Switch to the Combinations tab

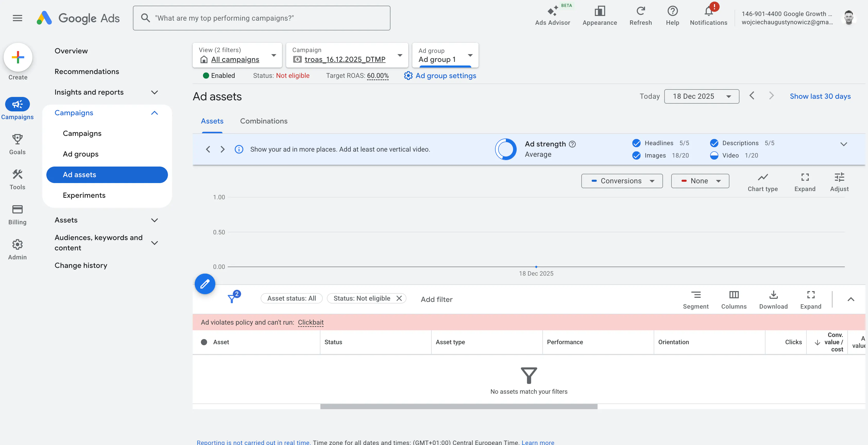click(263, 121)
